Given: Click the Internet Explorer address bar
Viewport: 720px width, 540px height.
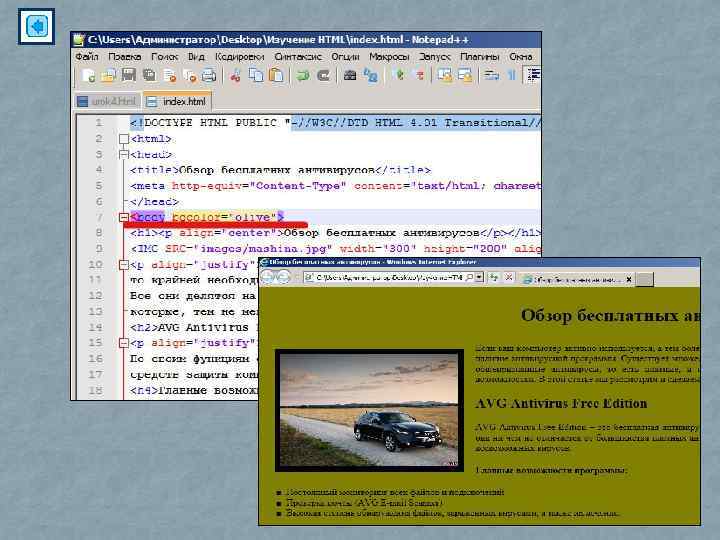Looking at the screenshot, I should (x=389, y=277).
